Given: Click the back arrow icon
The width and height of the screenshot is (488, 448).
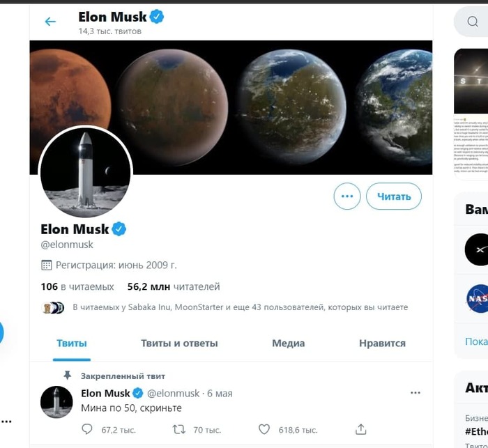Looking at the screenshot, I should [50, 22].
